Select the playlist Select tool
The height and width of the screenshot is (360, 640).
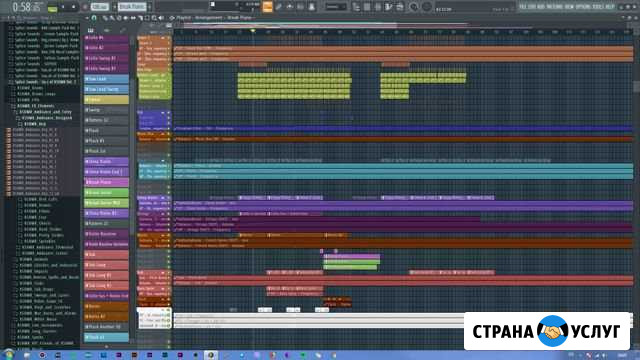pyautogui.click(x=147, y=18)
